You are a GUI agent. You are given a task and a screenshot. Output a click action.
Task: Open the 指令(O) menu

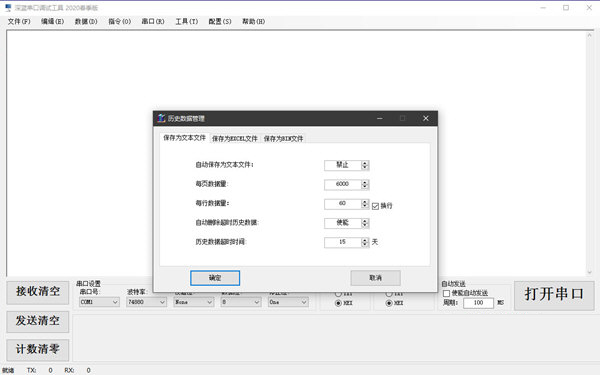click(x=119, y=21)
